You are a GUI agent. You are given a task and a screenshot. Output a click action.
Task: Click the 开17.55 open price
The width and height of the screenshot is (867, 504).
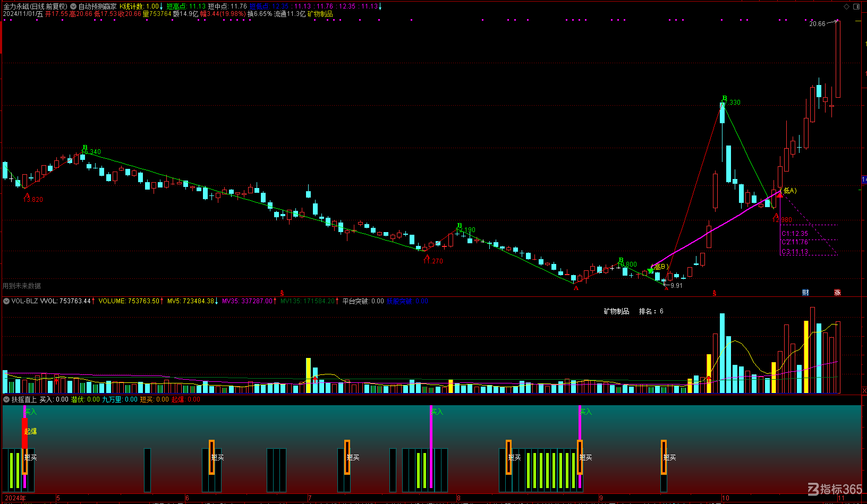(x=56, y=14)
